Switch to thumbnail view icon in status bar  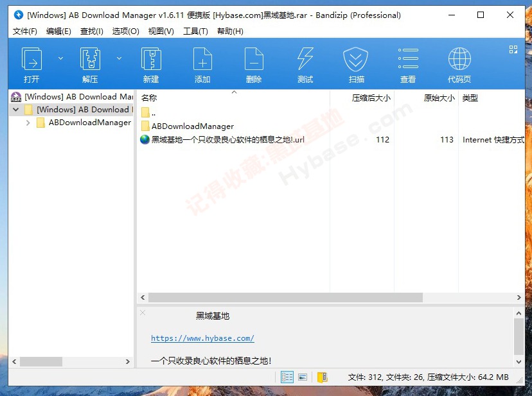(303, 377)
